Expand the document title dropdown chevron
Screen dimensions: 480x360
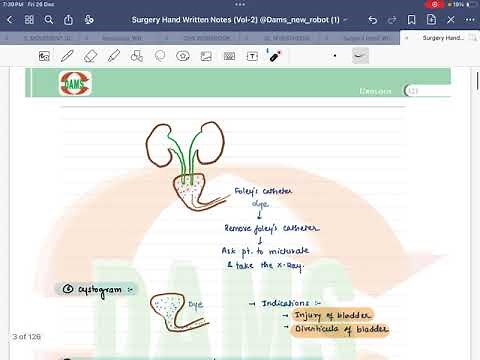click(346, 20)
